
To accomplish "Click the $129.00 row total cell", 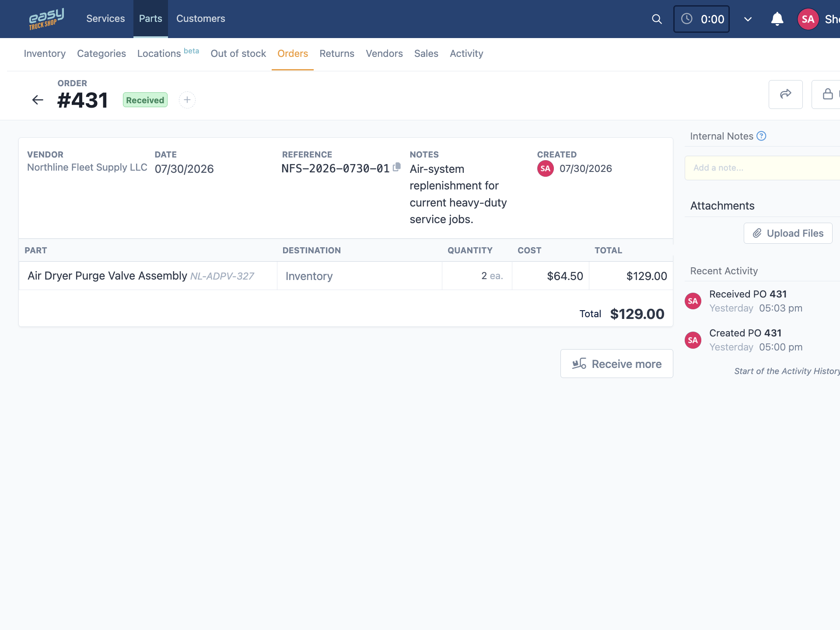I will click(631, 276).
